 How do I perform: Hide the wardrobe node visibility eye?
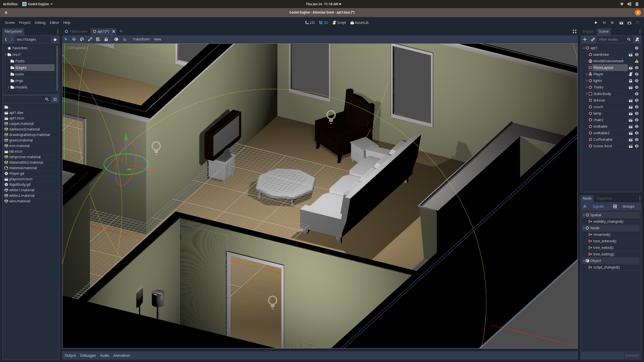click(x=637, y=55)
